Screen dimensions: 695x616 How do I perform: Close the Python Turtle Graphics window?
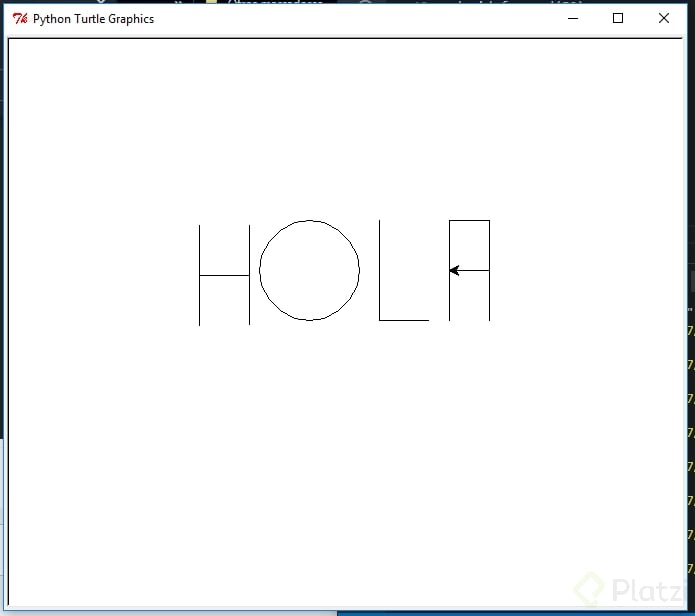point(664,18)
